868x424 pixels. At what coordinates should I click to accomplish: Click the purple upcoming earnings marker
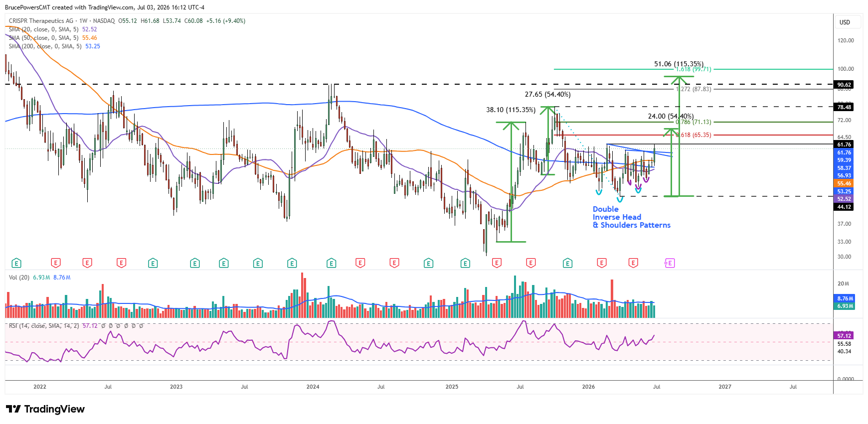pyautogui.click(x=670, y=263)
